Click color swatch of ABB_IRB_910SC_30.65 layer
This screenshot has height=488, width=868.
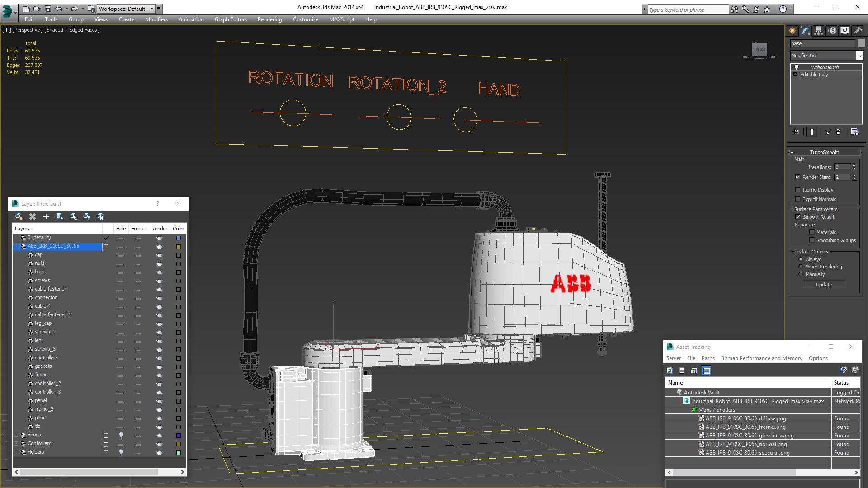[x=179, y=247]
